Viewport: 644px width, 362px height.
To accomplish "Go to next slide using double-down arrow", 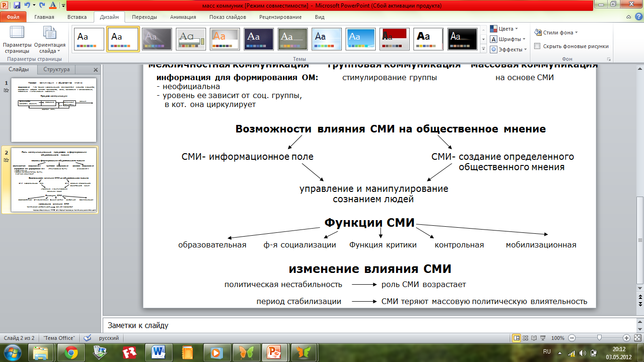I will tap(640, 305).
